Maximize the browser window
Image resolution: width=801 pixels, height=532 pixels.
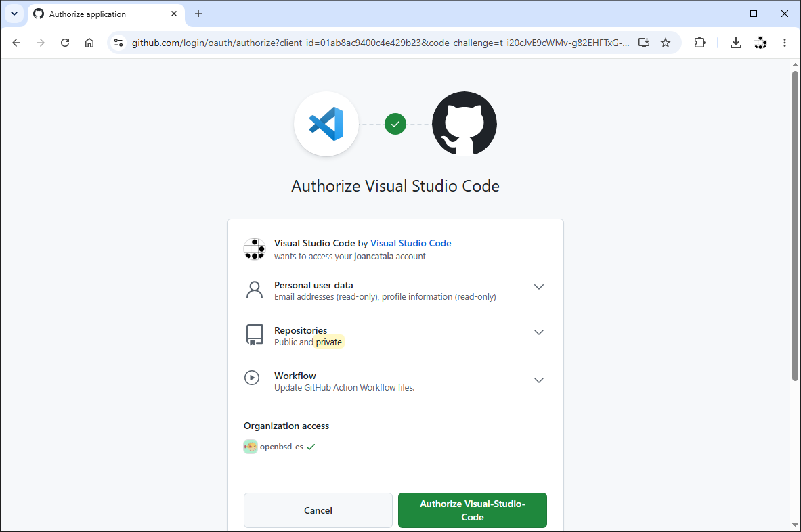point(754,14)
